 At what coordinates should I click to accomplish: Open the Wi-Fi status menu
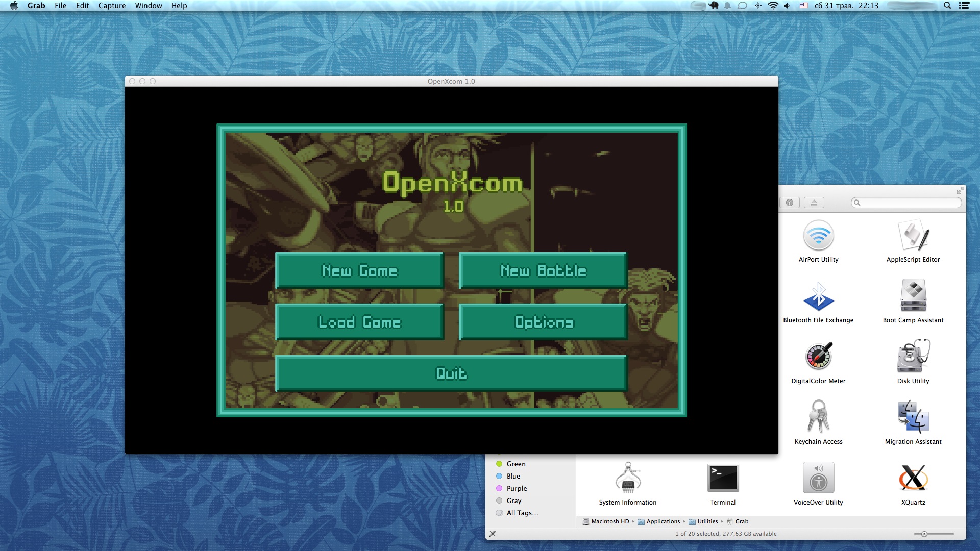click(773, 6)
